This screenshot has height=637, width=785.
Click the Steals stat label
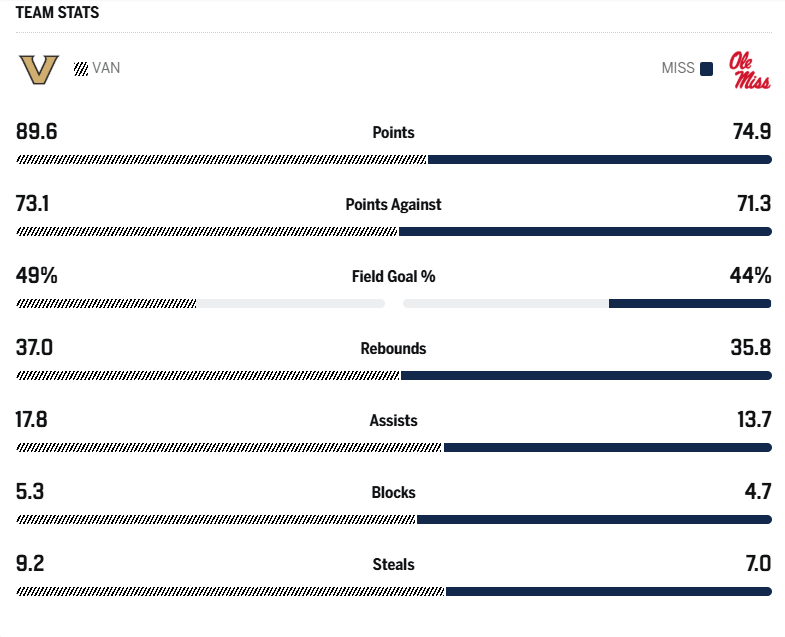(393, 564)
